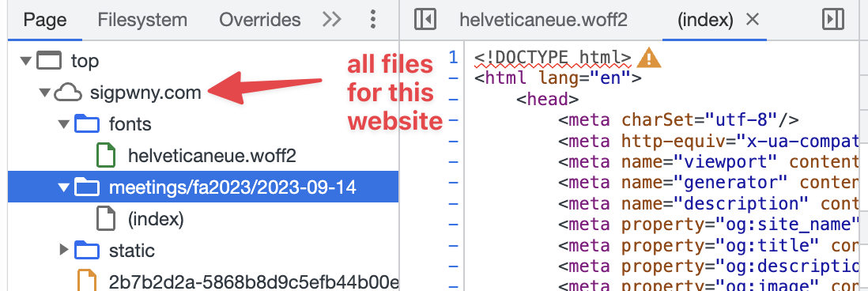Click the top frame window icon
This screenshot has height=291, width=868.
49,60
